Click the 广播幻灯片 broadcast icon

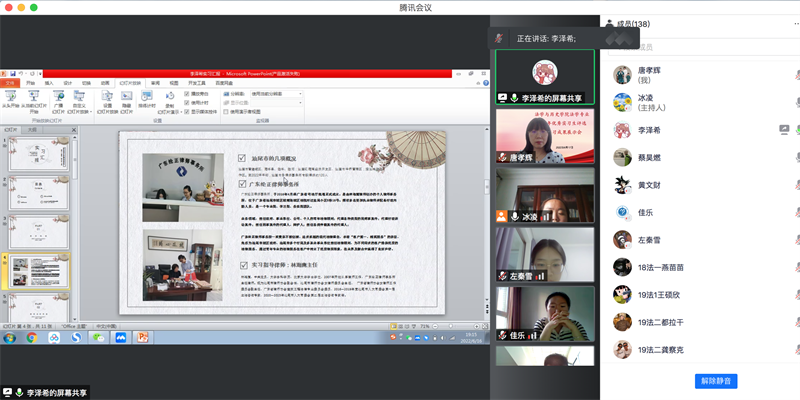(x=59, y=96)
